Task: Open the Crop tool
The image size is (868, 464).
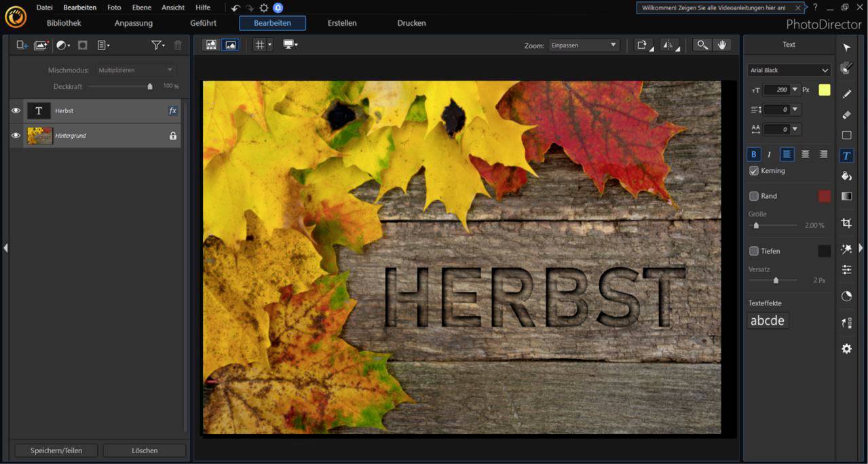Action: [846, 223]
